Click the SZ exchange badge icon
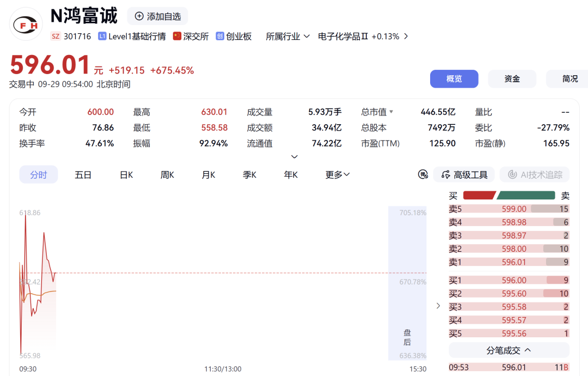This screenshot has height=376, width=588. click(56, 37)
